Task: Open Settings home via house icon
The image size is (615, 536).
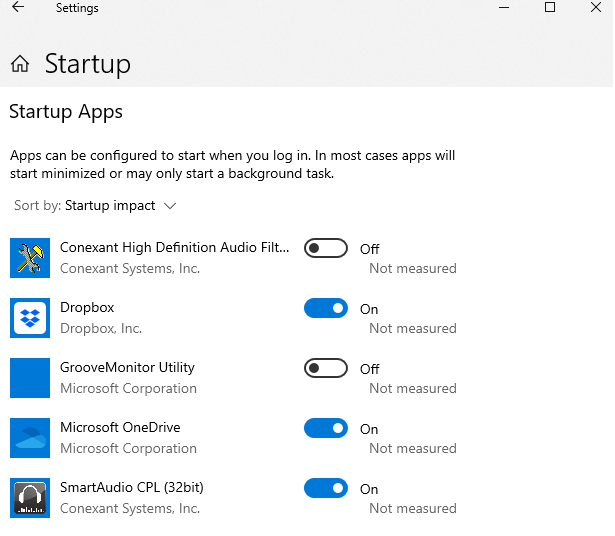Action: tap(20, 64)
